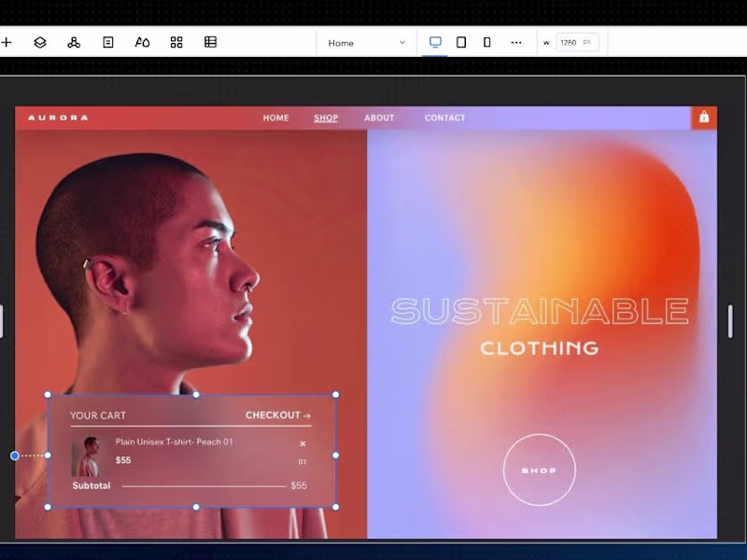Click the blue docking handle left of cart
The image size is (747, 560).
pos(15,455)
